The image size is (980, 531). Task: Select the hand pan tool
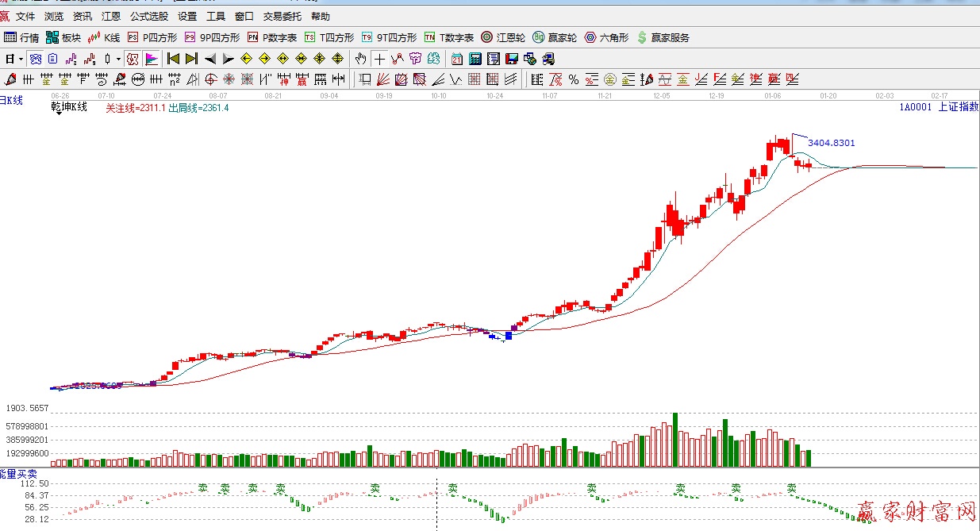[361, 59]
